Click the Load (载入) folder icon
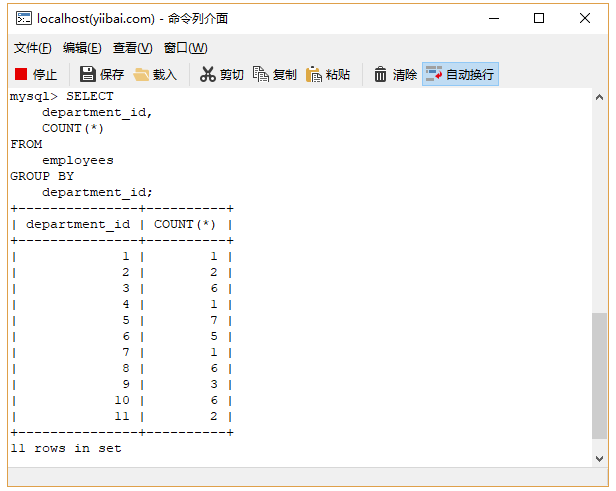Viewport: 616px width, 491px height. coord(141,74)
